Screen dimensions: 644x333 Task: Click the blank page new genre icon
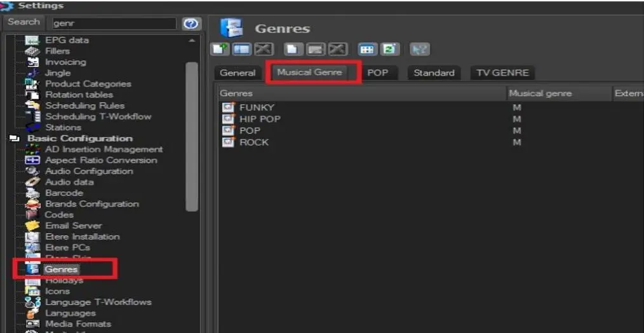293,50
